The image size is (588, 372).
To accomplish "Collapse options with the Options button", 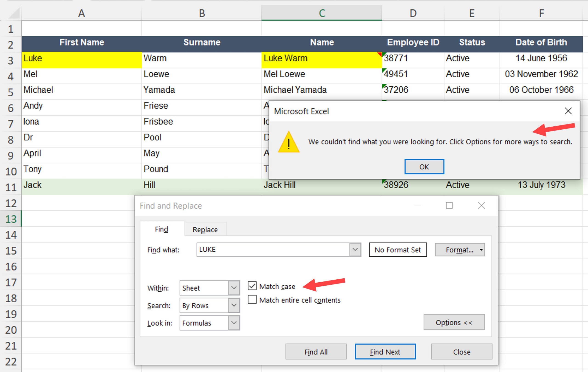I will (x=454, y=322).
